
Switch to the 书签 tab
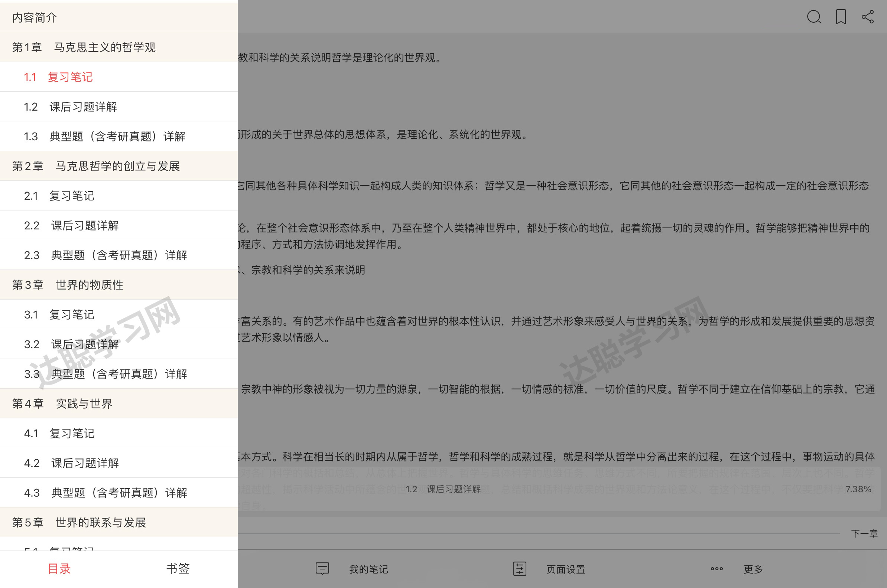point(178,568)
